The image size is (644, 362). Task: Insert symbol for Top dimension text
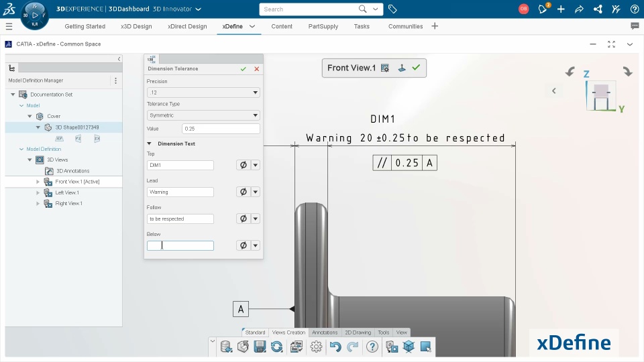(x=243, y=165)
